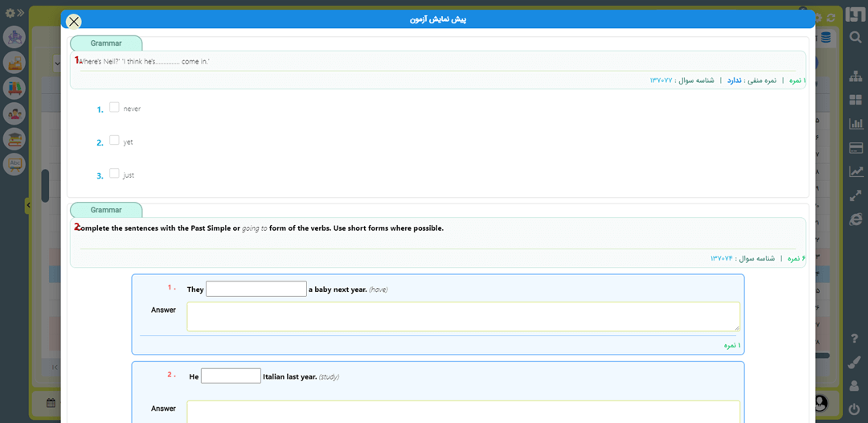The height and width of the screenshot is (423, 868).
Task: Tick the checkbox for answer 'never'
Action: tap(114, 108)
